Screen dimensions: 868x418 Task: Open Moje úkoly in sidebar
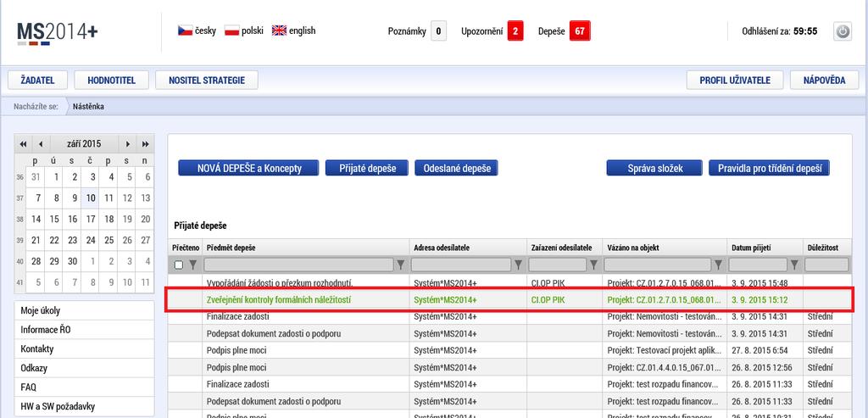coord(84,310)
